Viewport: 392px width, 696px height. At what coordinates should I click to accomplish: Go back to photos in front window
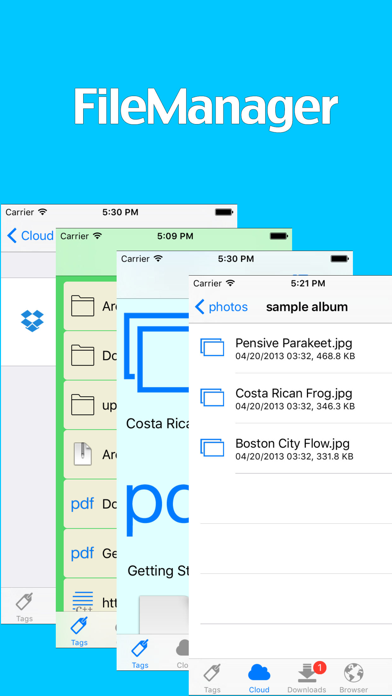point(221,307)
